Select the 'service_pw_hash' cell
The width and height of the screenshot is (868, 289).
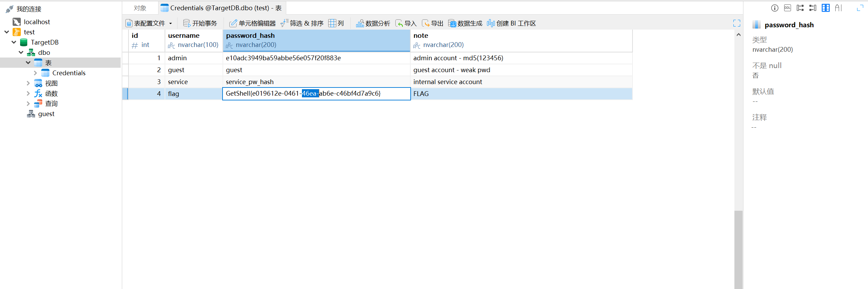[x=317, y=82]
